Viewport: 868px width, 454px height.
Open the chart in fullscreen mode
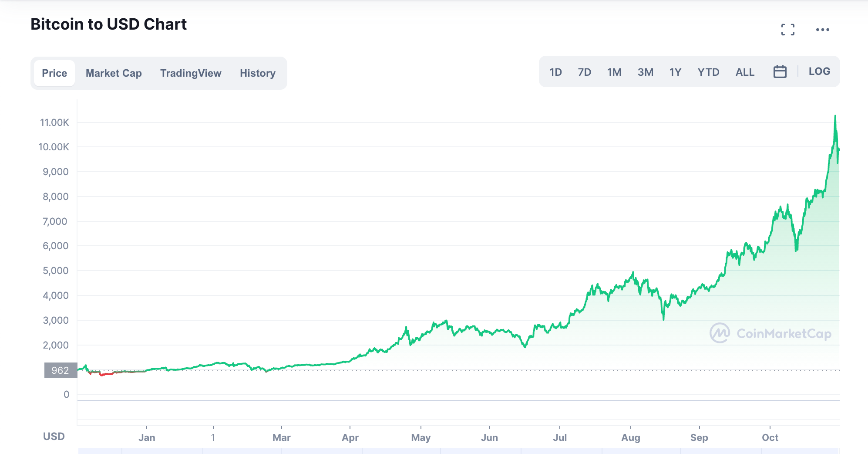tap(787, 30)
